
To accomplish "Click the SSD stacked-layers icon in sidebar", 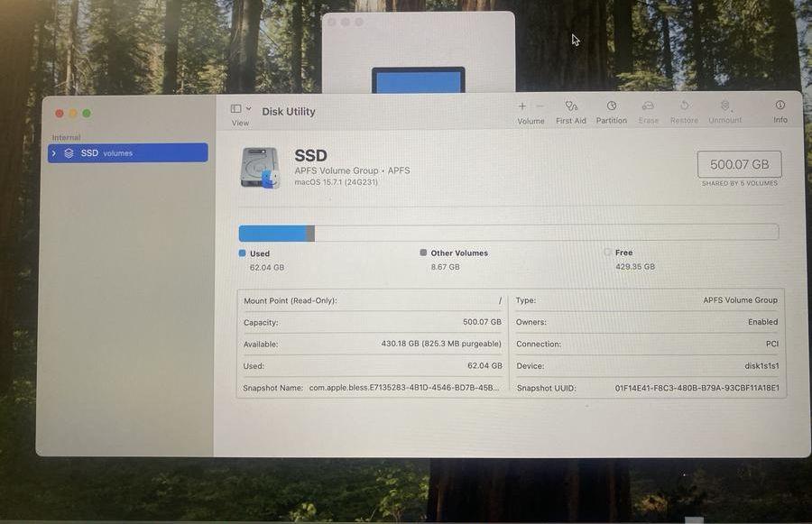I will click(69, 153).
